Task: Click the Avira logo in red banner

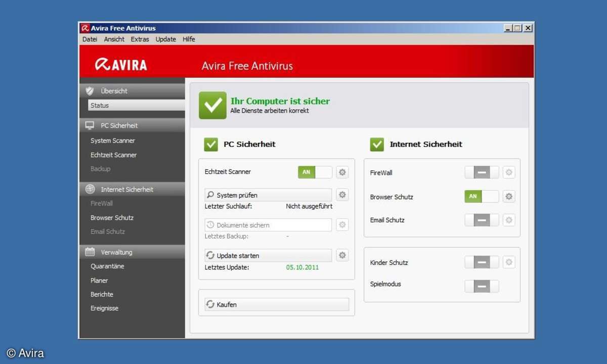Action: 121,65
